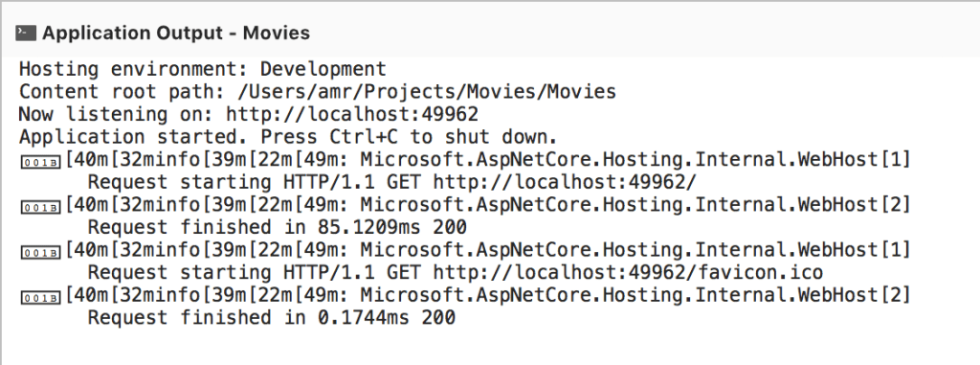Click the fourth 001B escape character glyph

click(x=41, y=297)
